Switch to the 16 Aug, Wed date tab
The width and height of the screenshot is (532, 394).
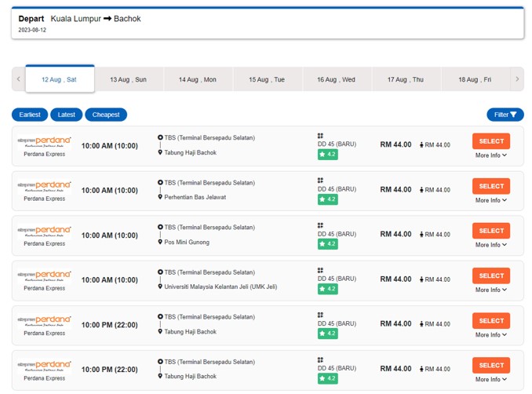(x=336, y=79)
